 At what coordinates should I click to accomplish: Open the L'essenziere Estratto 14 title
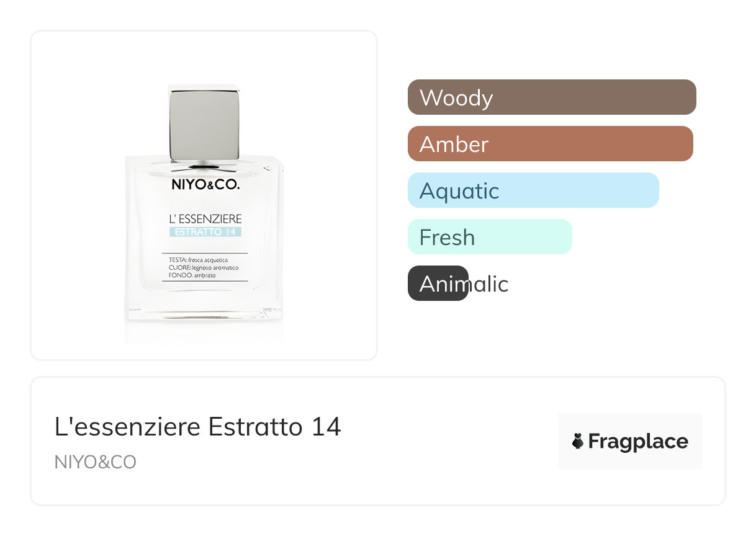(x=198, y=427)
